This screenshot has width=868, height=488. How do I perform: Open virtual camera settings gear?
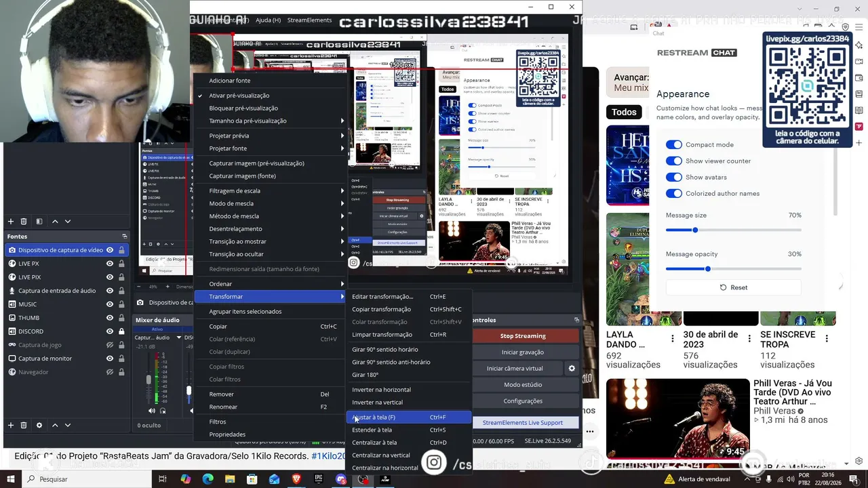pos(572,369)
